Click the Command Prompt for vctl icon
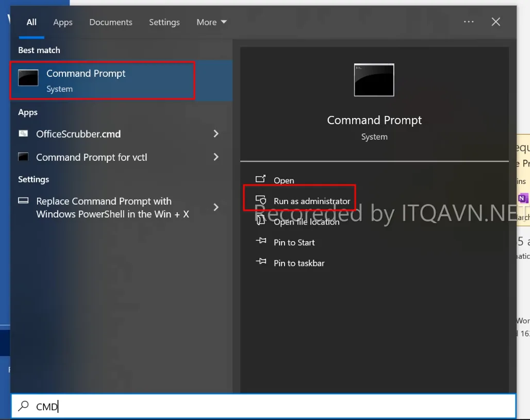Image resolution: width=530 pixels, height=420 pixels. point(23,157)
